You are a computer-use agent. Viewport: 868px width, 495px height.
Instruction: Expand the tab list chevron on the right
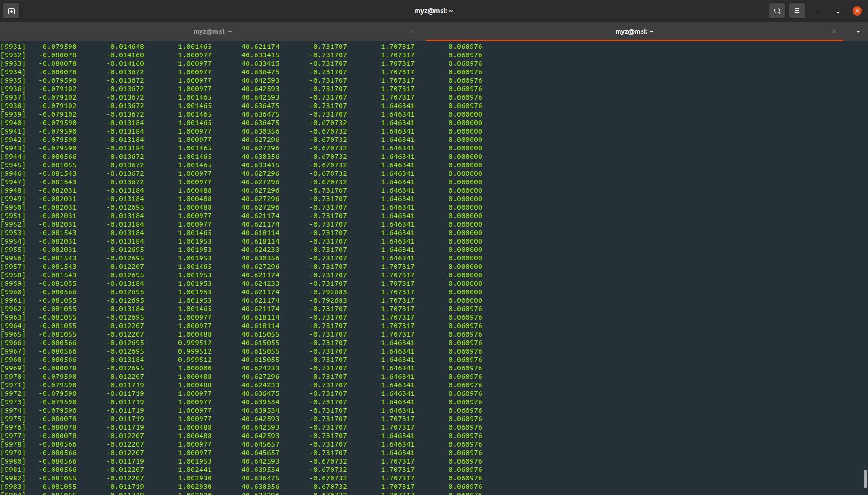coord(858,31)
